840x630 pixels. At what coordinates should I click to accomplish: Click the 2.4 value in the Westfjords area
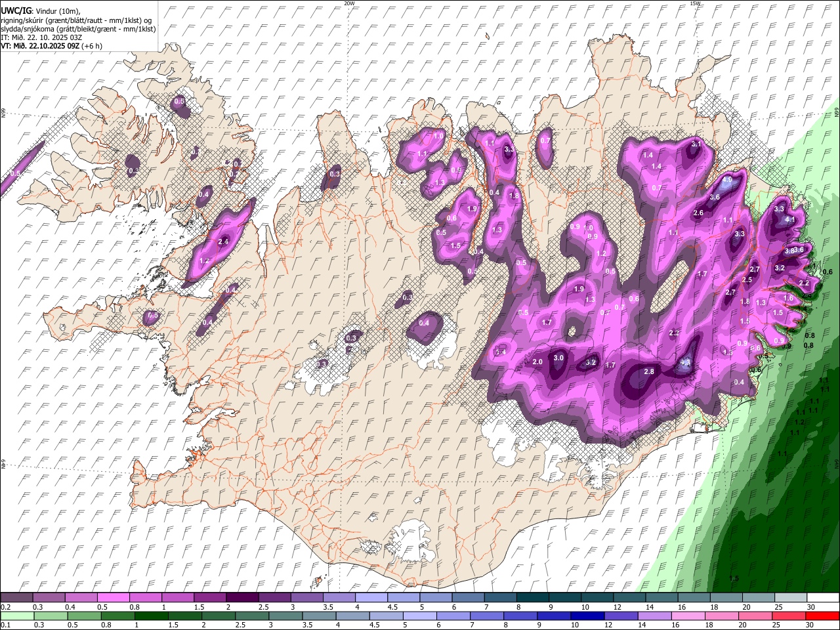click(x=223, y=241)
